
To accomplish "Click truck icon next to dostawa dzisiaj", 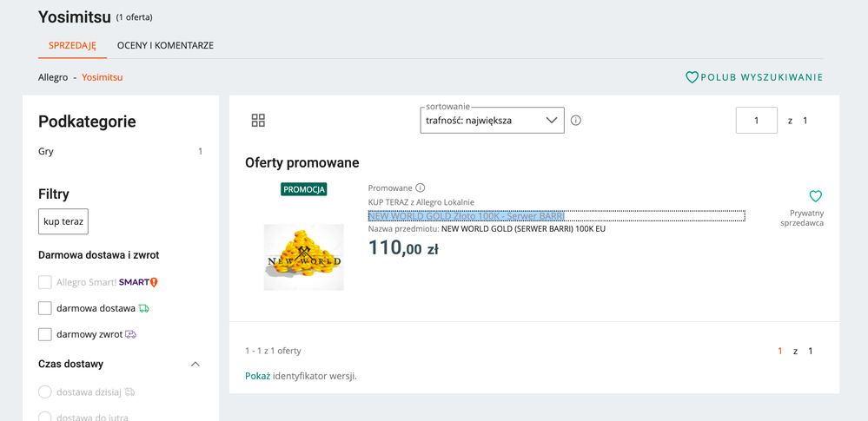I will coord(129,392).
